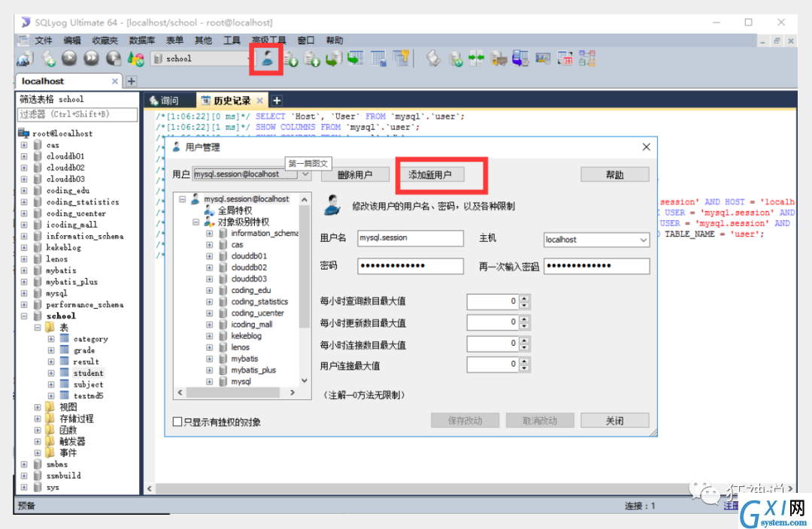Select kekeblog database in left tree
The width and height of the screenshot is (812, 529).
pos(63,247)
